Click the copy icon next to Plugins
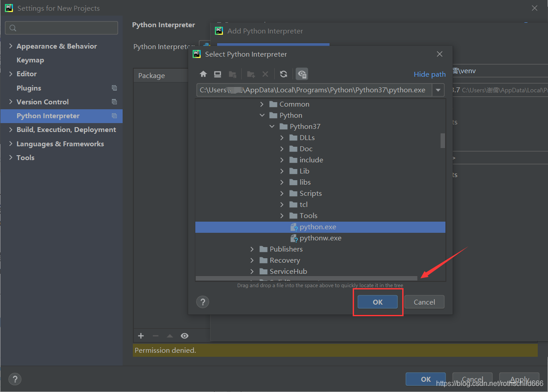The image size is (548, 392). click(x=115, y=88)
